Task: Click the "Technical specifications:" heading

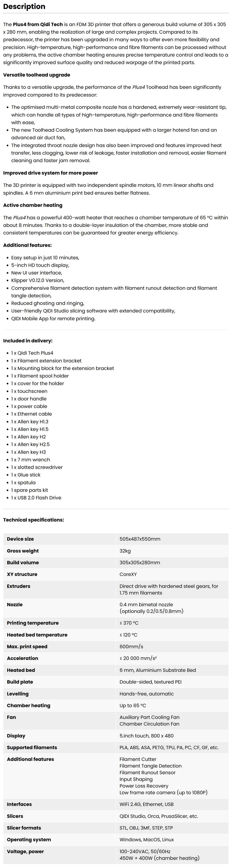Action: (33, 520)
